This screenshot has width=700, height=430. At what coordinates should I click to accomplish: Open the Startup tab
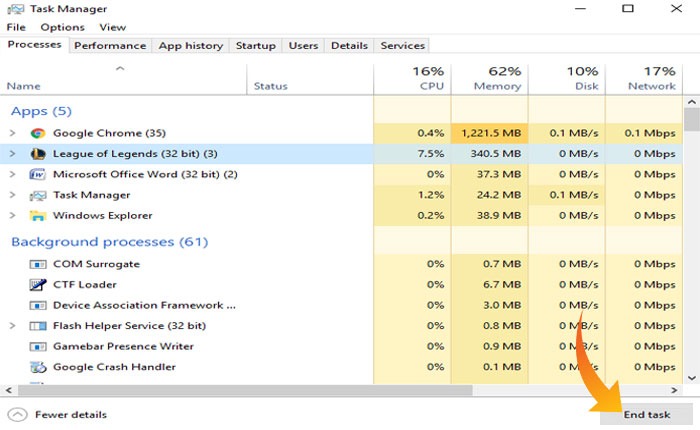point(255,45)
